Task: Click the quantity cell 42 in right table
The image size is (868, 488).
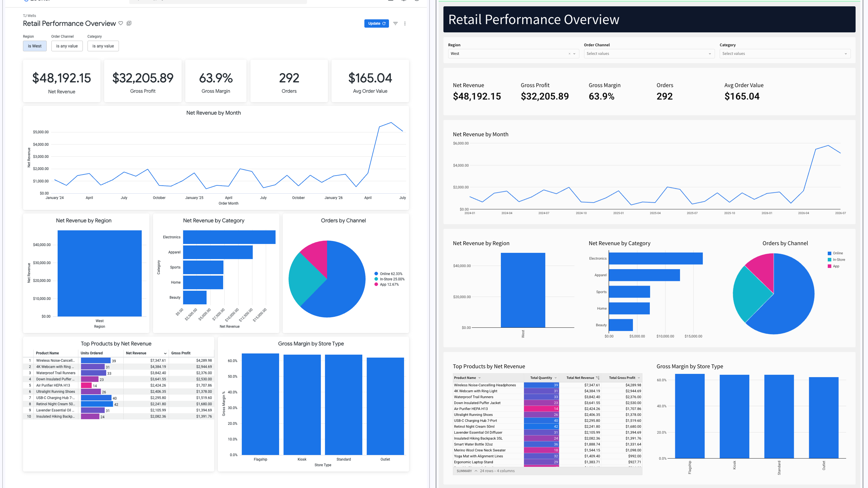Action: pos(542,426)
